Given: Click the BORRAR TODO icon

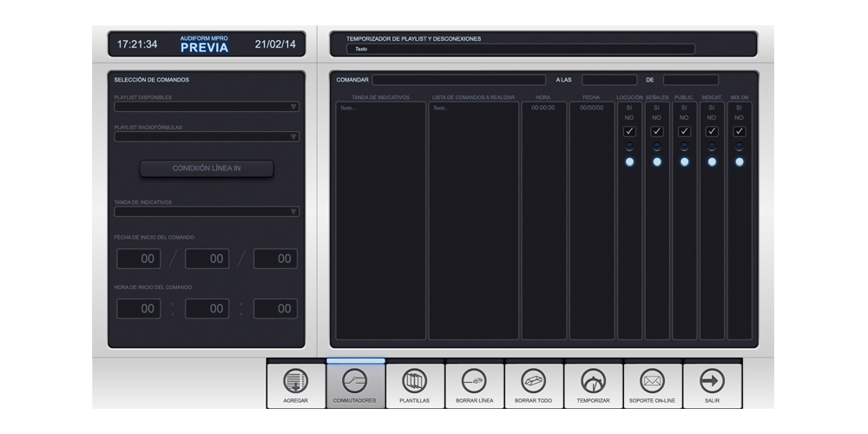Looking at the screenshot, I should [x=534, y=381].
